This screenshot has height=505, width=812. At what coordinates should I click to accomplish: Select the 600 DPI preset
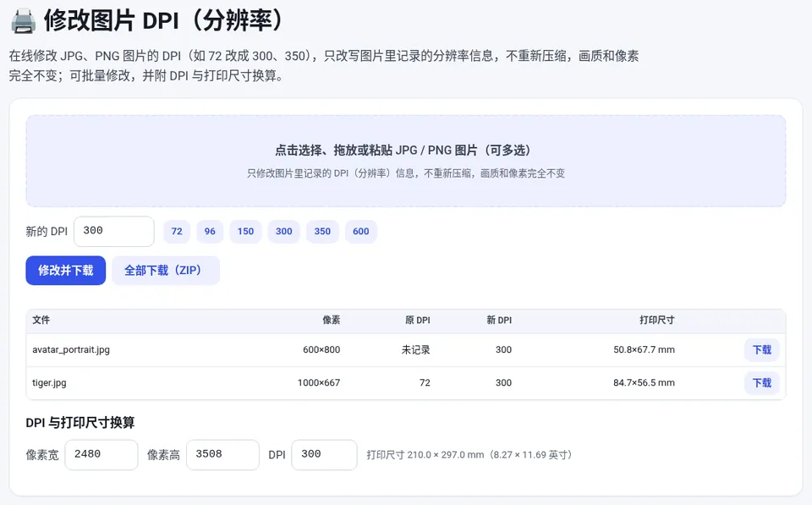coord(361,232)
